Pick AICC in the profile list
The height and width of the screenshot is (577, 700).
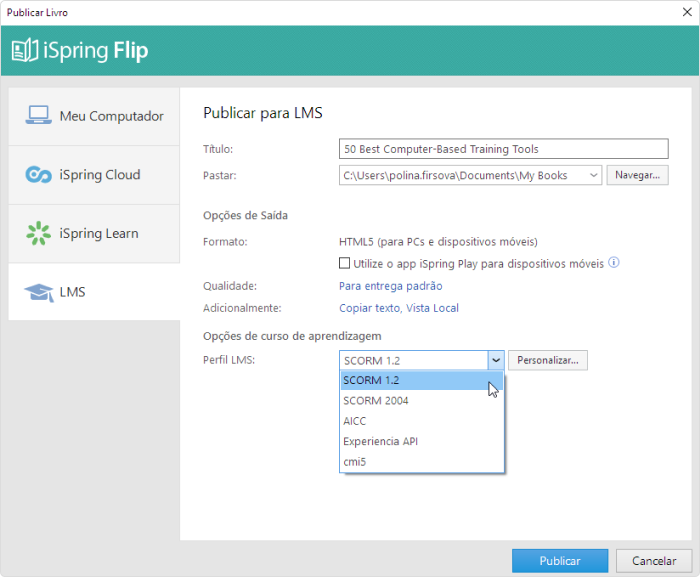pyautogui.click(x=422, y=421)
